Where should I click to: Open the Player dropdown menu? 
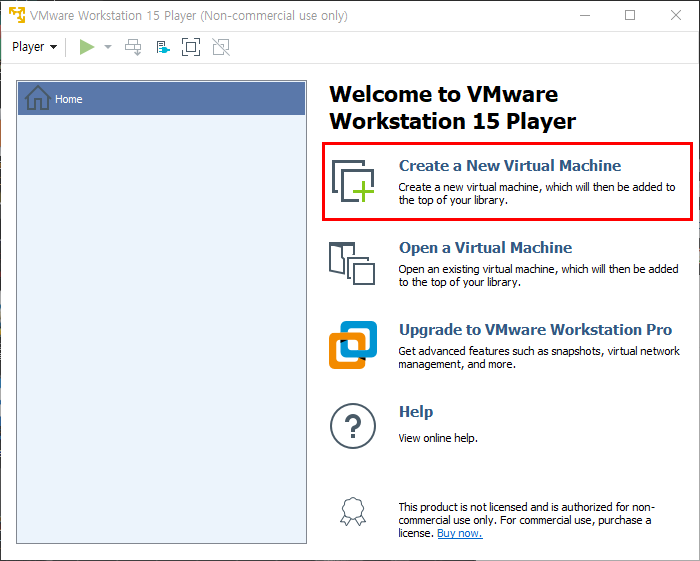click(34, 47)
